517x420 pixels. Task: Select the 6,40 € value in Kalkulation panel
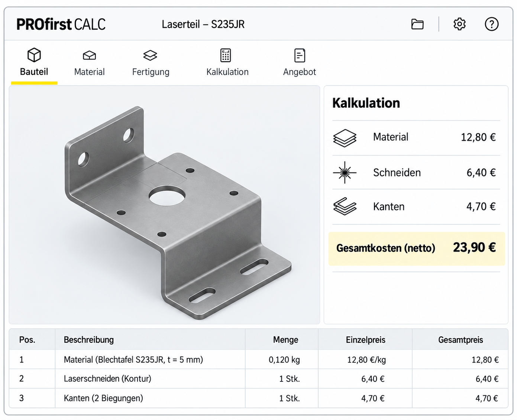pyautogui.click(x=481, y=172)
